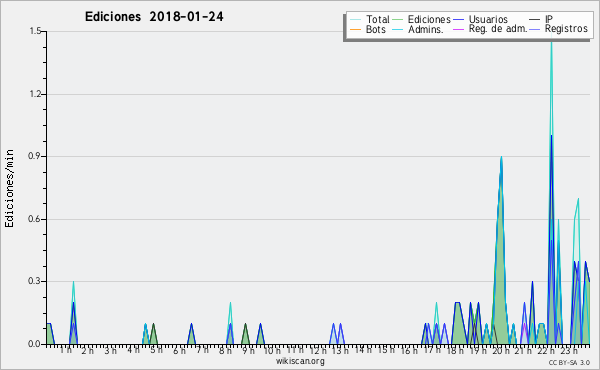This screenshot has height=370, width=600.
Task: Click the 'Total' legend entry
Action: coord(378,19)
